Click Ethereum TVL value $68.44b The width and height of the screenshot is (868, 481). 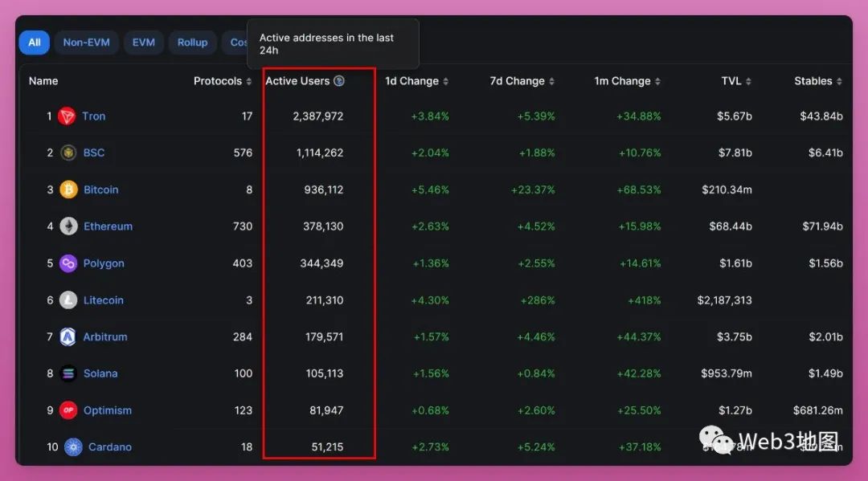tap(731, 226)
